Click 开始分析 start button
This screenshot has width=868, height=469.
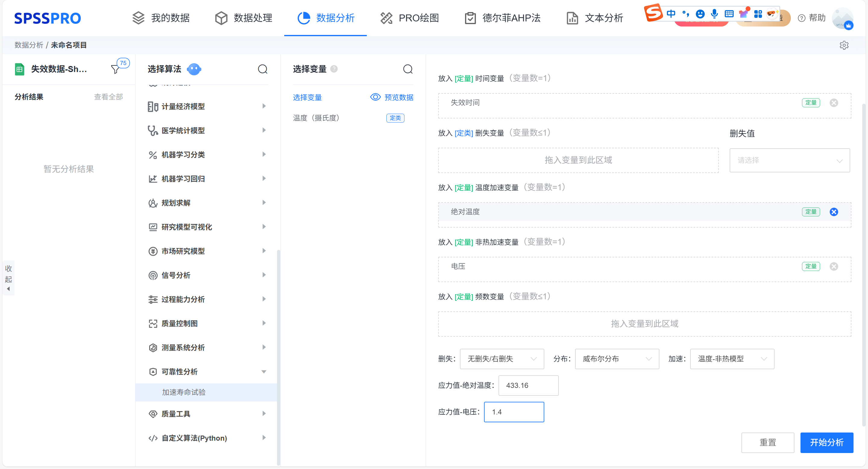826,442
